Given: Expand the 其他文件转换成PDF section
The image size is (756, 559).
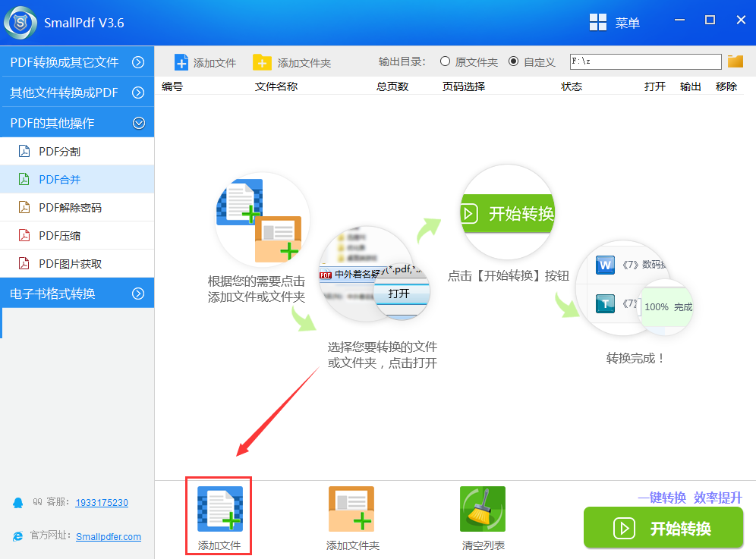Looking at the screenshot, I should [77, 93].
